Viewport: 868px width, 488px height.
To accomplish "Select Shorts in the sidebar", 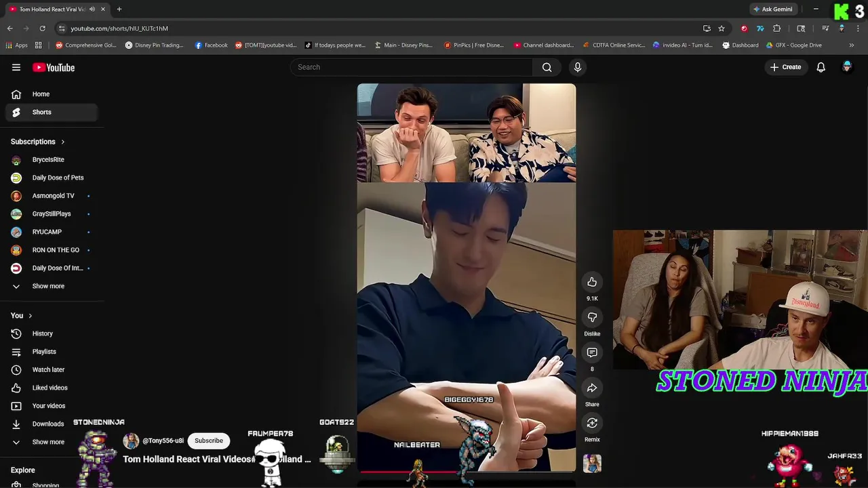I will 52,112.
